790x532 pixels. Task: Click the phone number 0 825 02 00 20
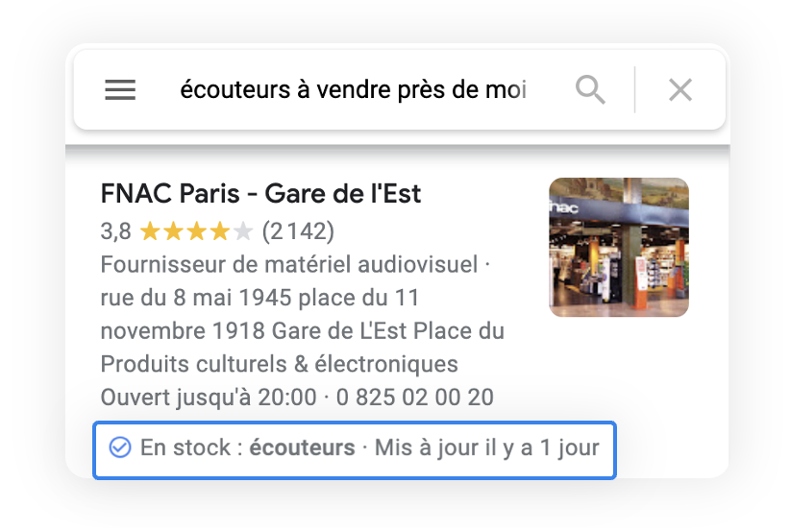414,398
